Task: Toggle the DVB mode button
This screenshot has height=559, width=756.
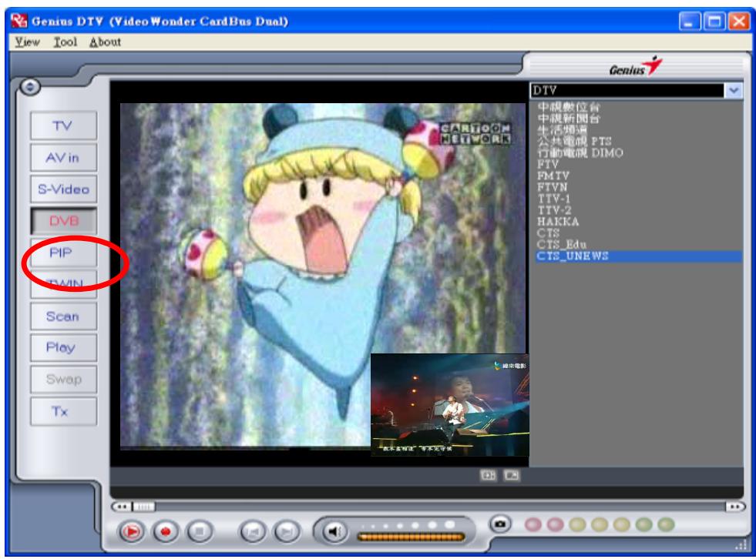Action: tap(64, 221)
